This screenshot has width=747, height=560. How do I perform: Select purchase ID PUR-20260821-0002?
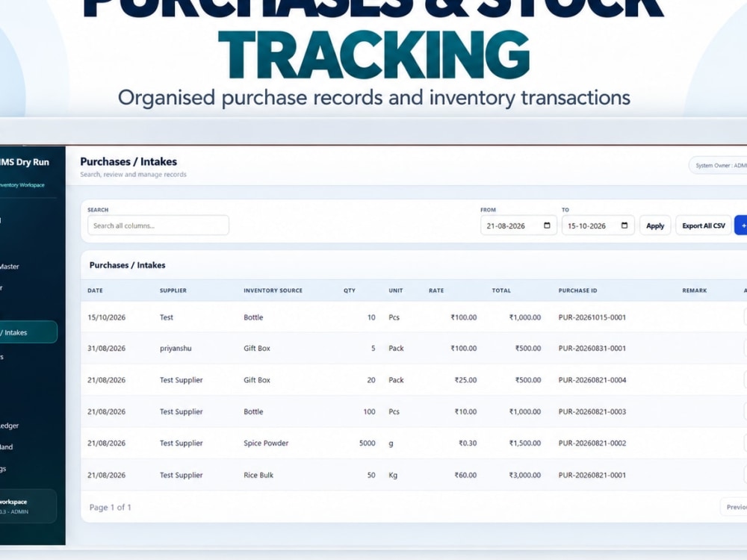pyautogui.click(x=592, y=443)
